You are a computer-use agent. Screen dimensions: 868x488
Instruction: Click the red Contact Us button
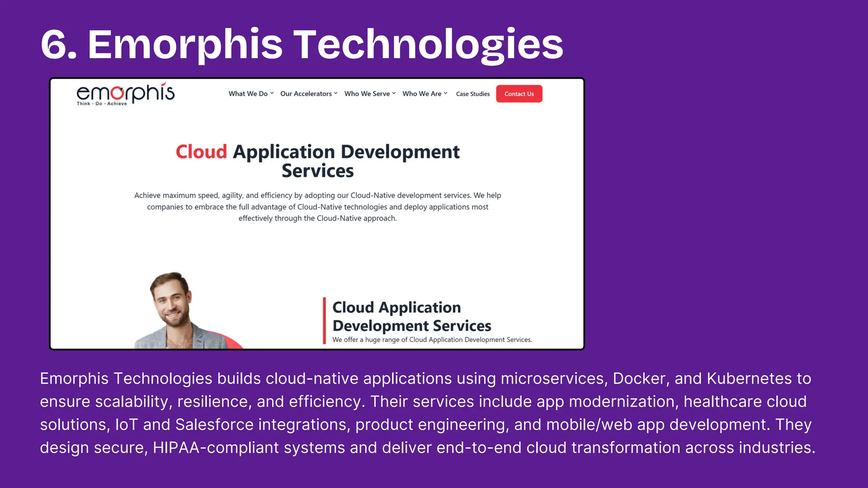519,94
